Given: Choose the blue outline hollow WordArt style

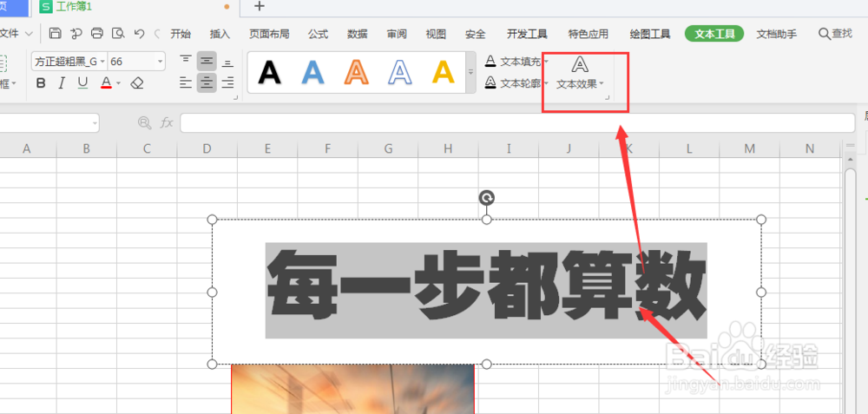Looking at the screenshot, I should [x=399, y=73].
